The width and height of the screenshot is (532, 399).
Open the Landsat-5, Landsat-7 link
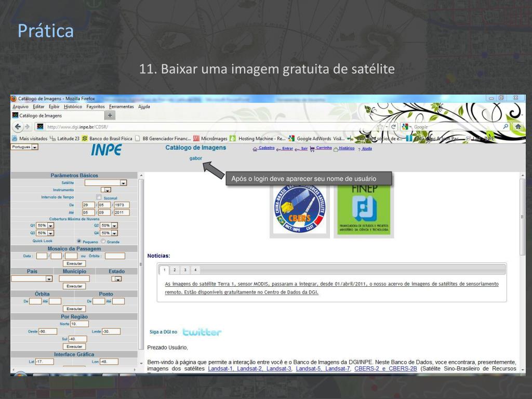point(323,368)
